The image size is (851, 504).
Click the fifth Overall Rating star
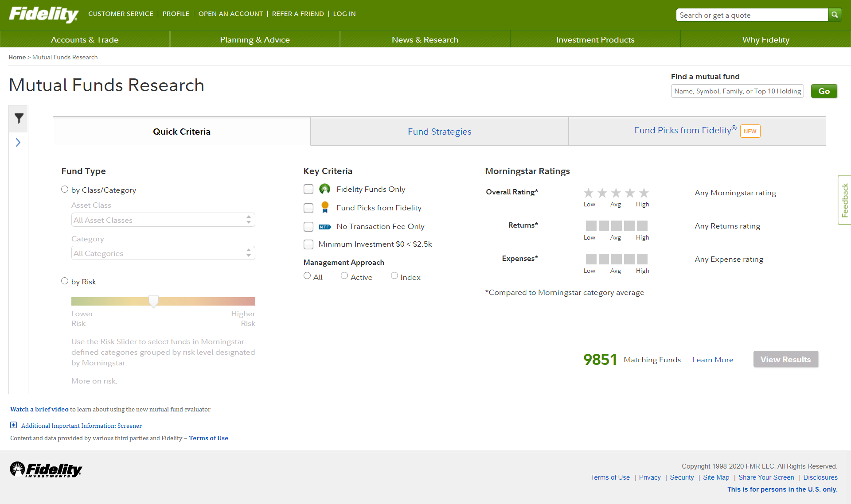[x=644, y=193]
